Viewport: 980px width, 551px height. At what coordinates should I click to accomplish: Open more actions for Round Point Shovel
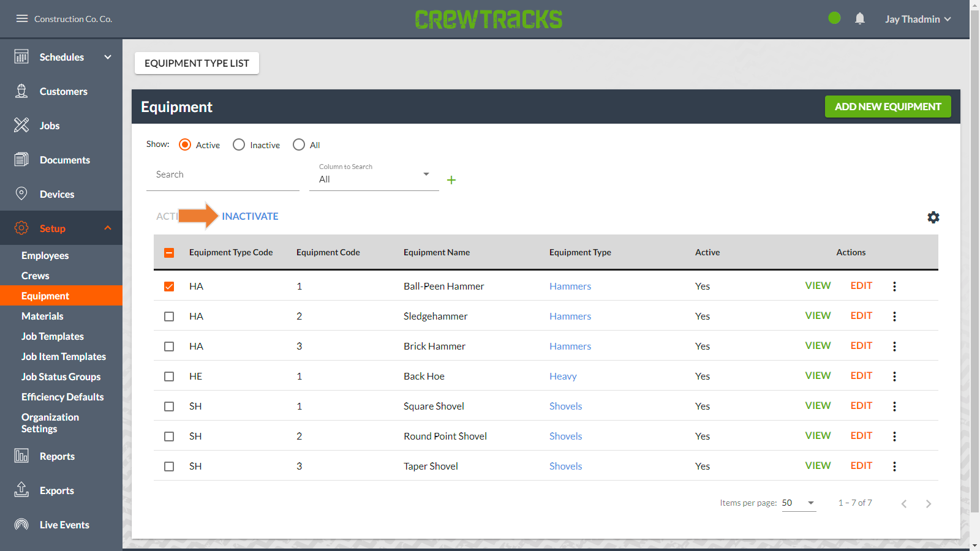[894, 437]
